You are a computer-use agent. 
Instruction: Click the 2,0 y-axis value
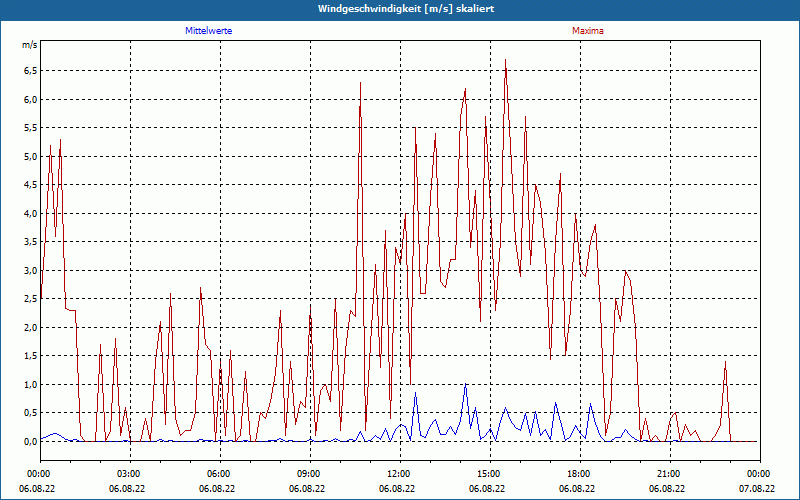(x=31, y=327)
